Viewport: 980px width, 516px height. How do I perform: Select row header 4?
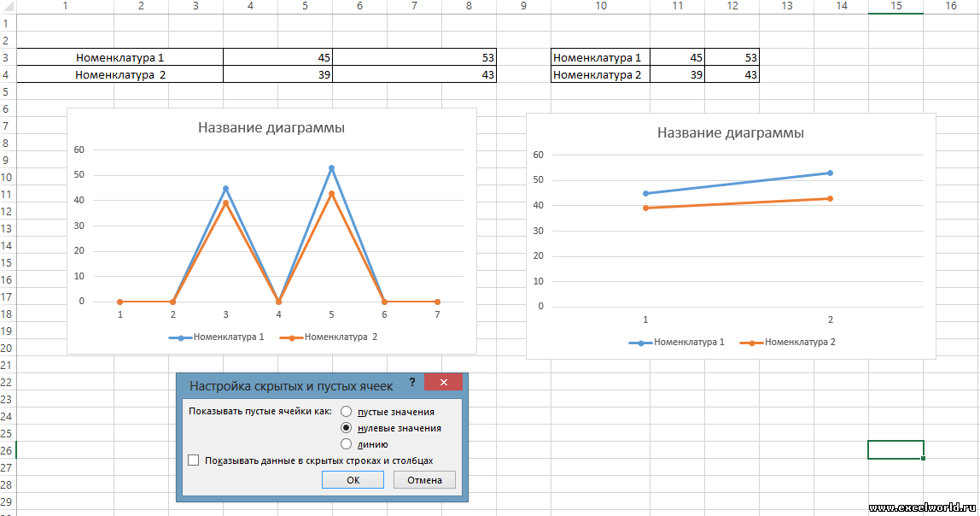click(7, 74)
